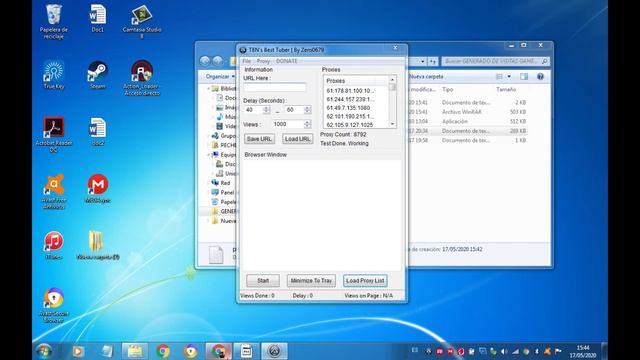Select the Acrobat Reader DC desktop icon

point(54,135)
